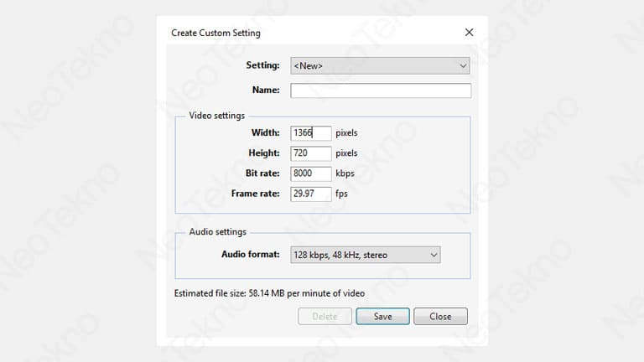Click the Bit rate label
The width and height of the screenshot is (644, 362).
261,173
